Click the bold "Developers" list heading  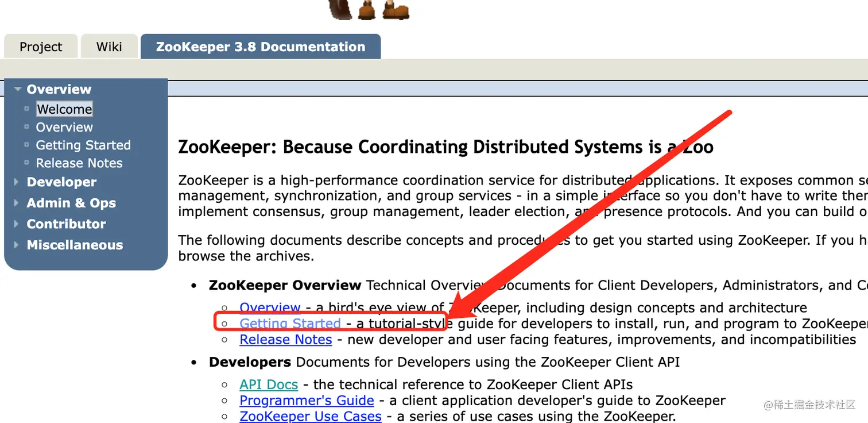(x=250, y=363)
